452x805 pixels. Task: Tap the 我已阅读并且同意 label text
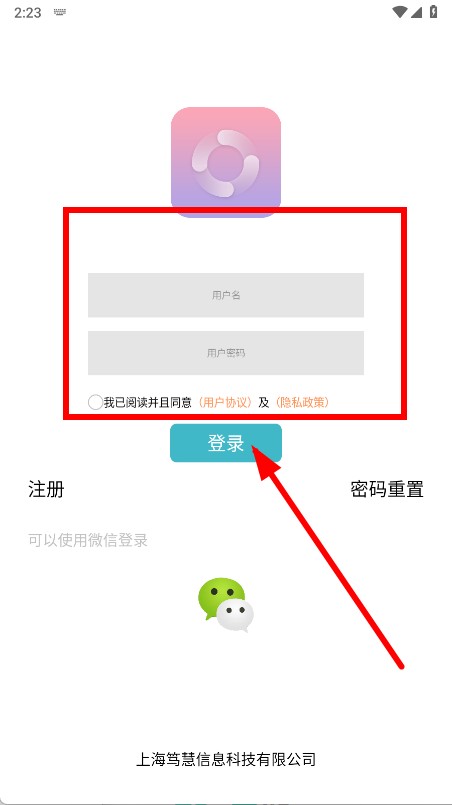point(148,402)
